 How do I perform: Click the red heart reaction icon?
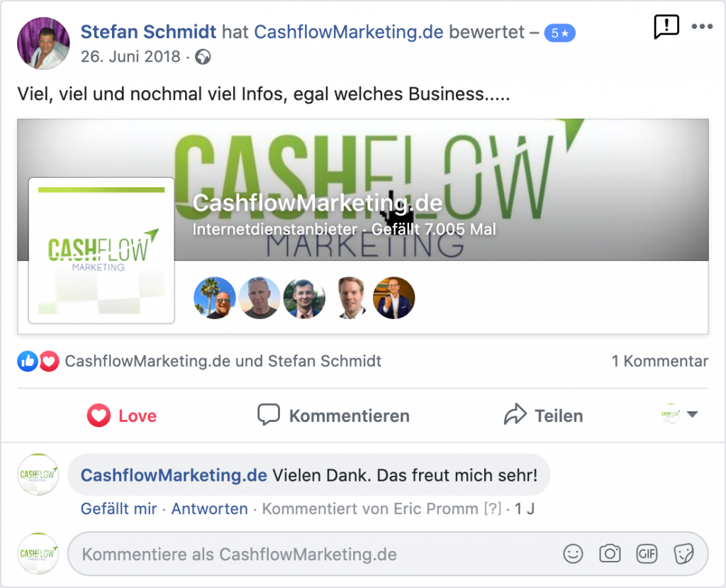pos(49,362)
